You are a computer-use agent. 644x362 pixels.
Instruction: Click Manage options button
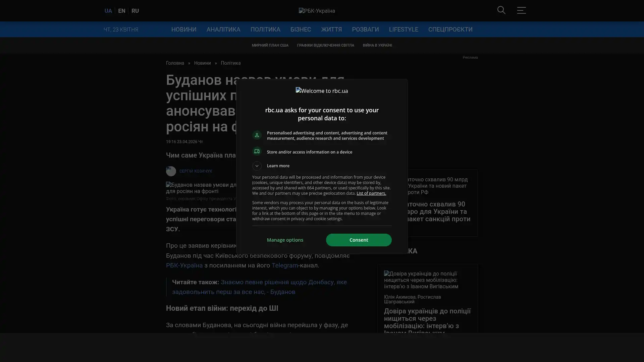[x=285, y=240]
